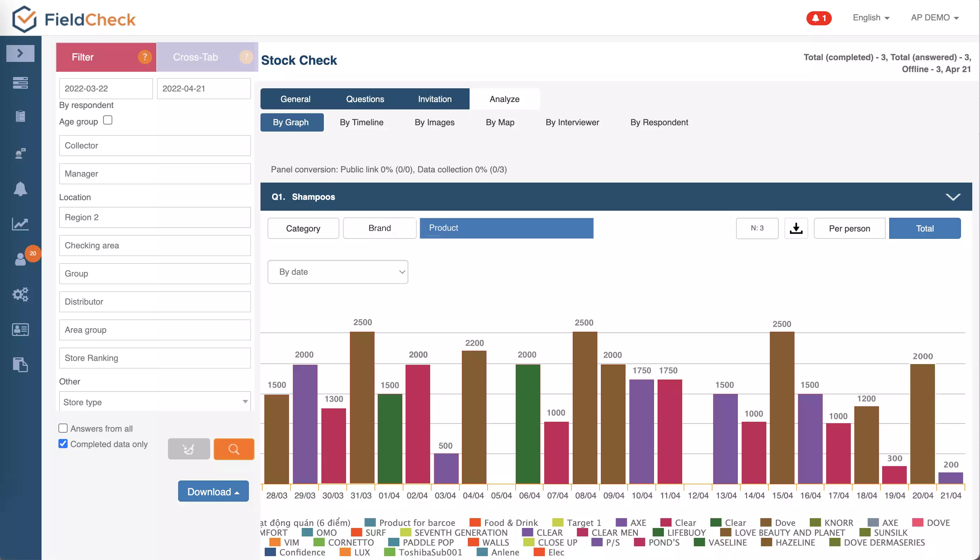Image resolution: width=980 pixels, height=560 pixels.
Task: Click the settings gear icon in sidebar
Action: [20, 294]
